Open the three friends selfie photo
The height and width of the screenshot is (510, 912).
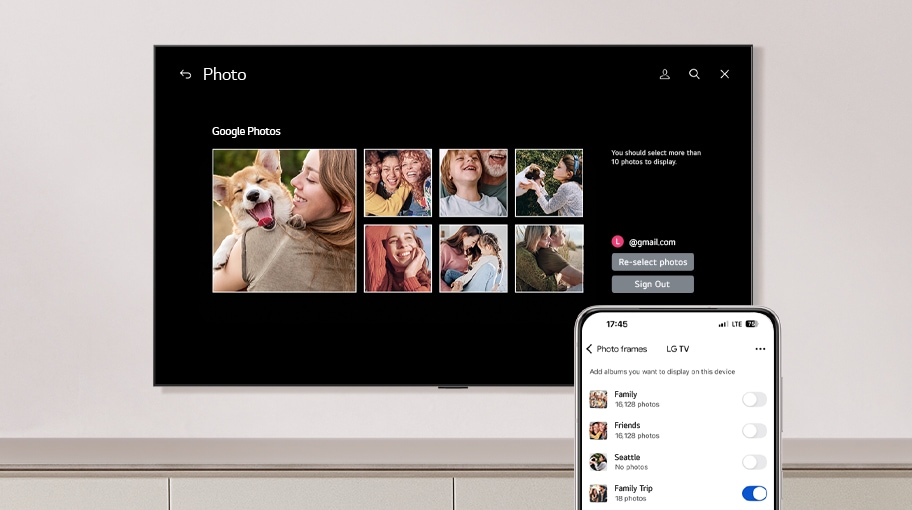398,183
